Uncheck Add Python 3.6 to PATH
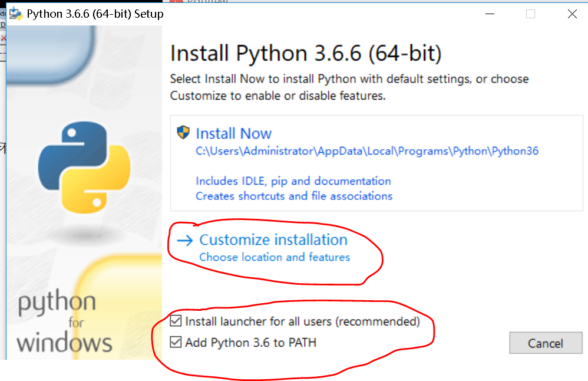This screenshot has height=381, width=588. tap(176, 342)
